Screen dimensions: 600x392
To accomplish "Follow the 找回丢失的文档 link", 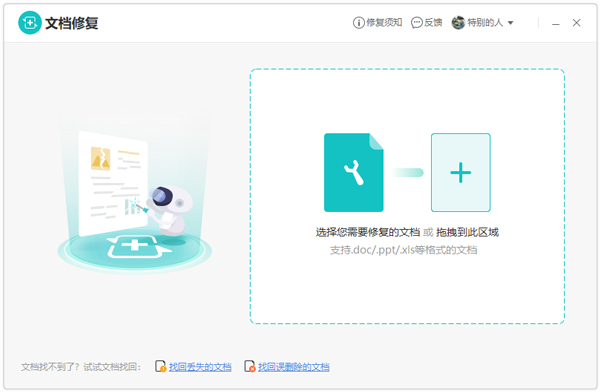I will coord(200,367).
